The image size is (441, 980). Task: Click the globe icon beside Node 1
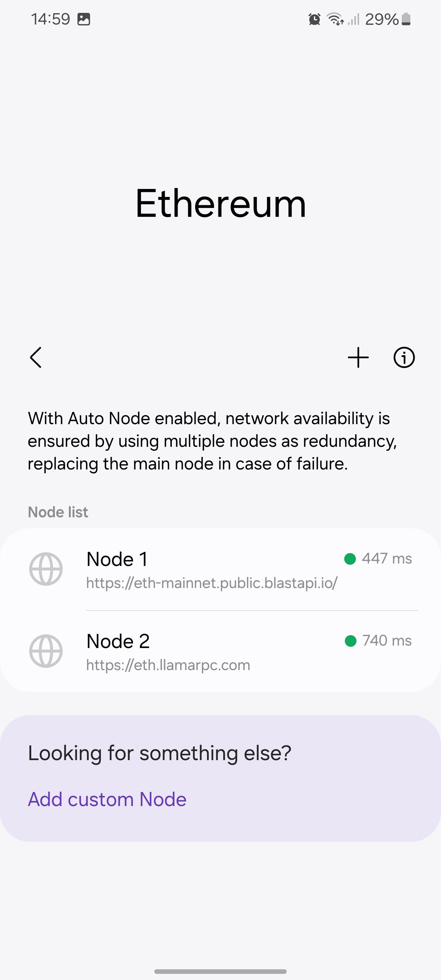tap(46, 569)
